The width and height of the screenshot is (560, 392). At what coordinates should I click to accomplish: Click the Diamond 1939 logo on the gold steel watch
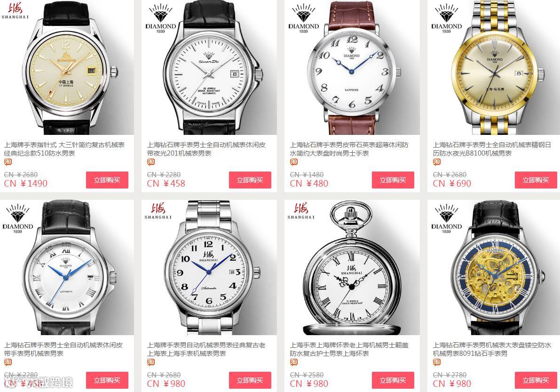[446, 18]
